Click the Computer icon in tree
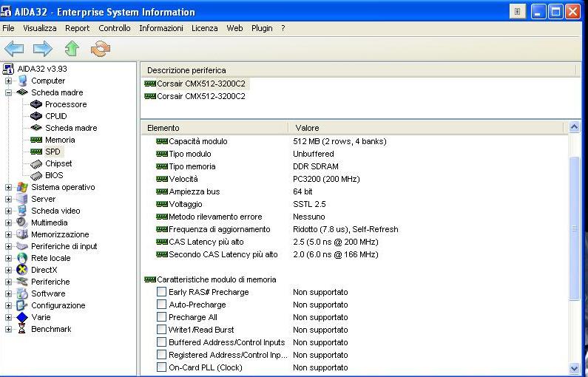This screenshot has width=588, height=377. pos(22,81)
